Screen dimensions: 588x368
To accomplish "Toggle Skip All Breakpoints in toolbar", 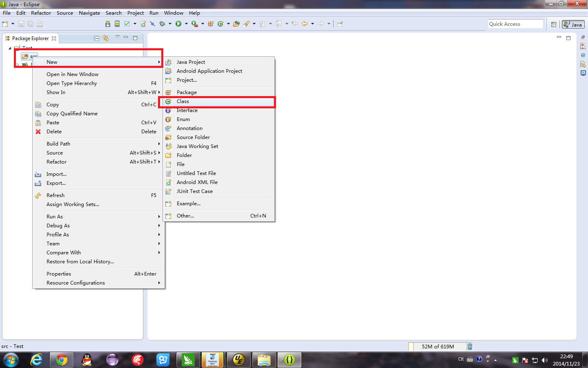I will (x=152, y=24).
